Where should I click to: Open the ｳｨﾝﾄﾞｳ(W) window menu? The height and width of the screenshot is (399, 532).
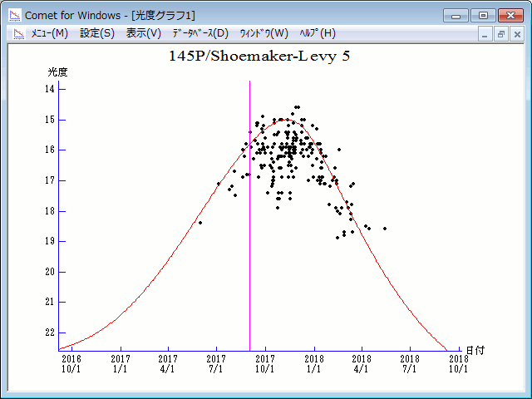[263, 33]
